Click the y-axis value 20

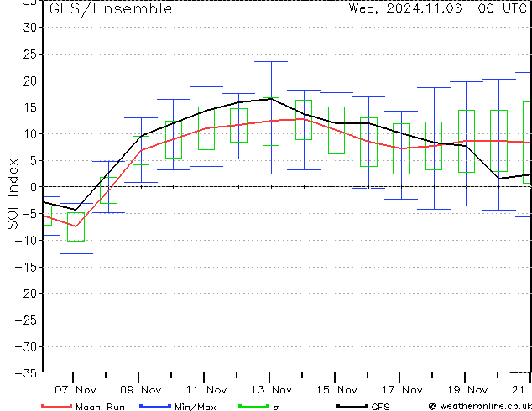point(30,81)
